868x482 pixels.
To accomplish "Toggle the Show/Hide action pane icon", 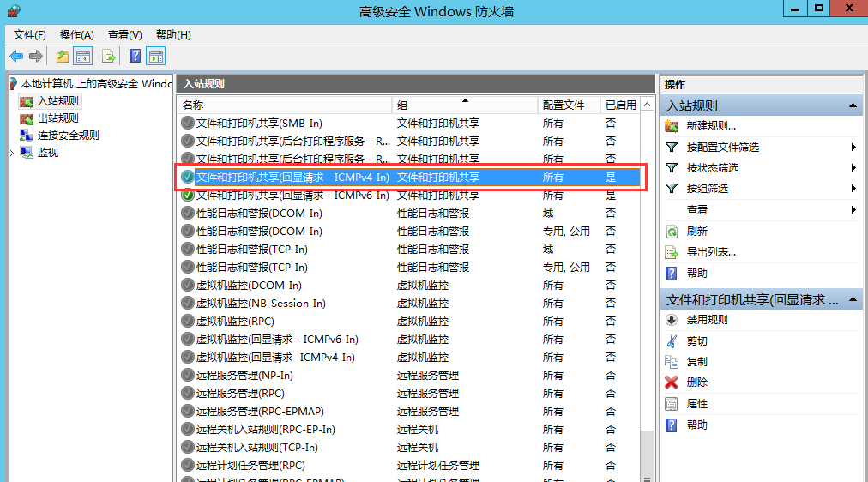I will [155, 57].
